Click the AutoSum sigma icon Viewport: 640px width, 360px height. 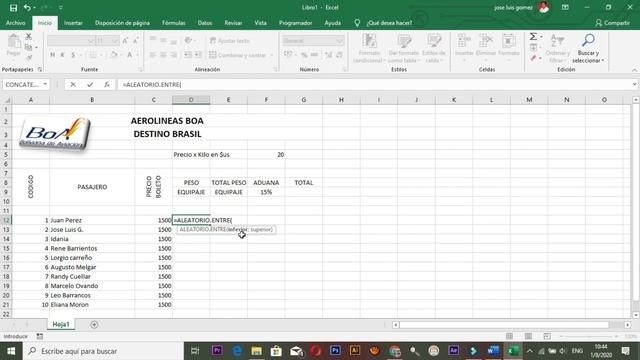point(533,37)
